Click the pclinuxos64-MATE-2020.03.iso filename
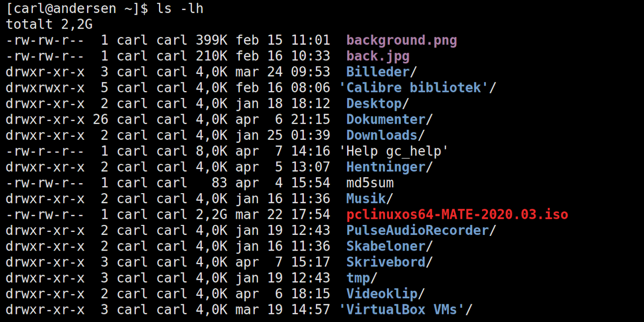The image size is (644, 322). pyautogui.click(x=457, y=214)
